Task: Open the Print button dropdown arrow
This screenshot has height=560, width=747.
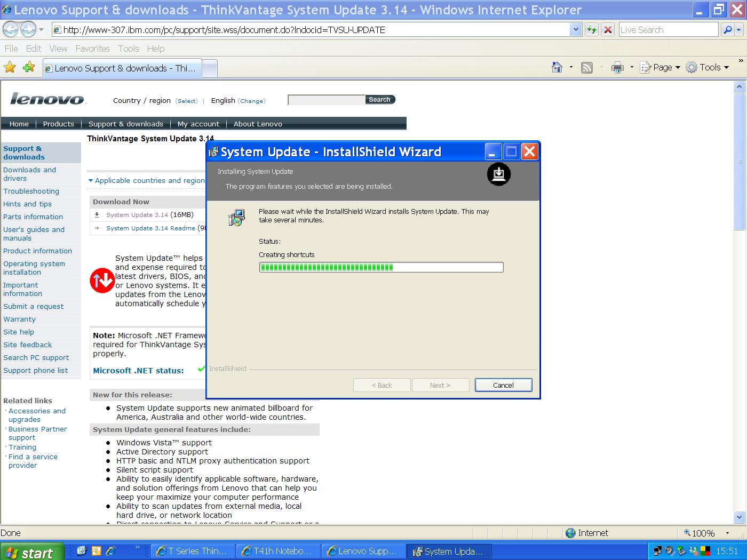Action: click(632, 67)
